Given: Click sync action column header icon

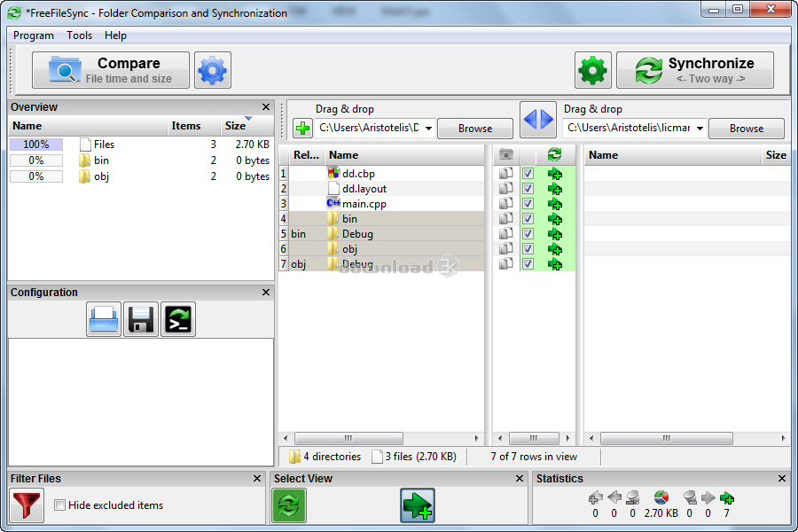Looking at the screenshot, I should (x=554, y=155).
